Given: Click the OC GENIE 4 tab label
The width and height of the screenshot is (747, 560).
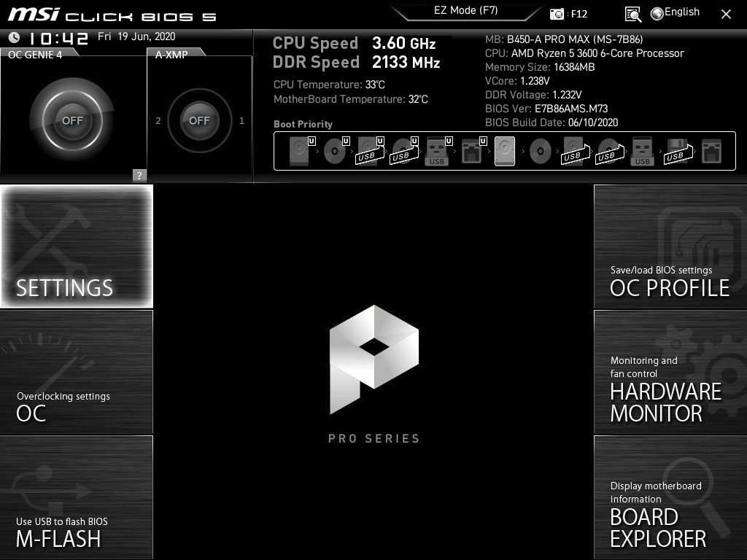Looking at the screenshot, I should tap(35, 55).
